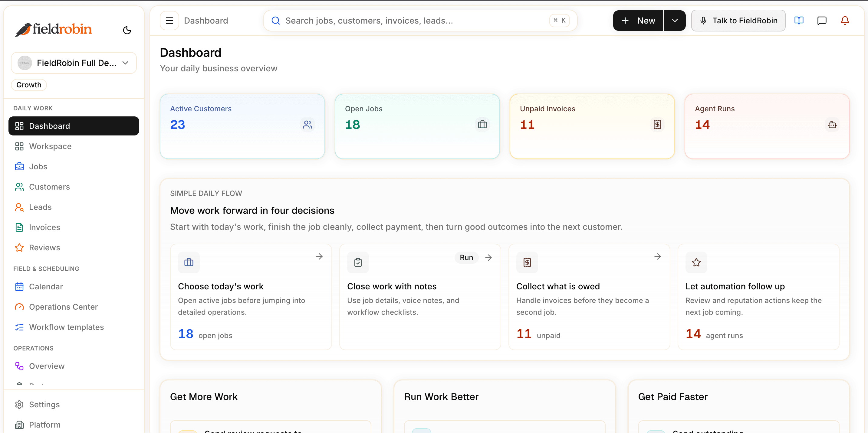
Task: Click the New button
Action: coord(638,21)
